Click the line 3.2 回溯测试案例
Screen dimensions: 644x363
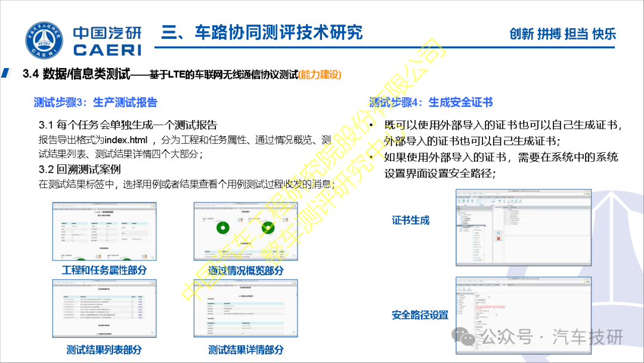(x=80, y=169)
